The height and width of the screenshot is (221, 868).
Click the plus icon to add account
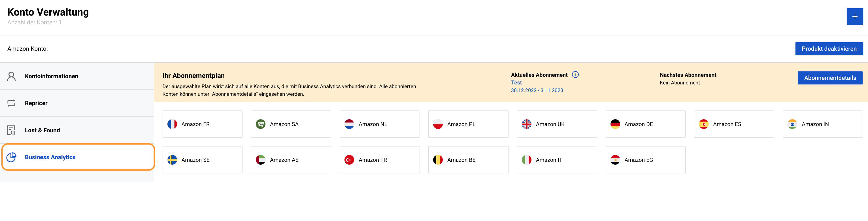click(x=854, y=16)
